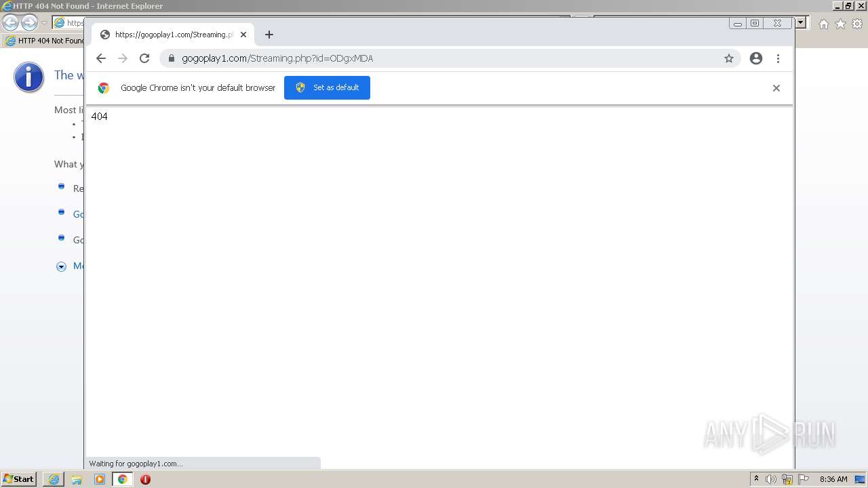Open the media player taskbar icon

tap(100, 479)
